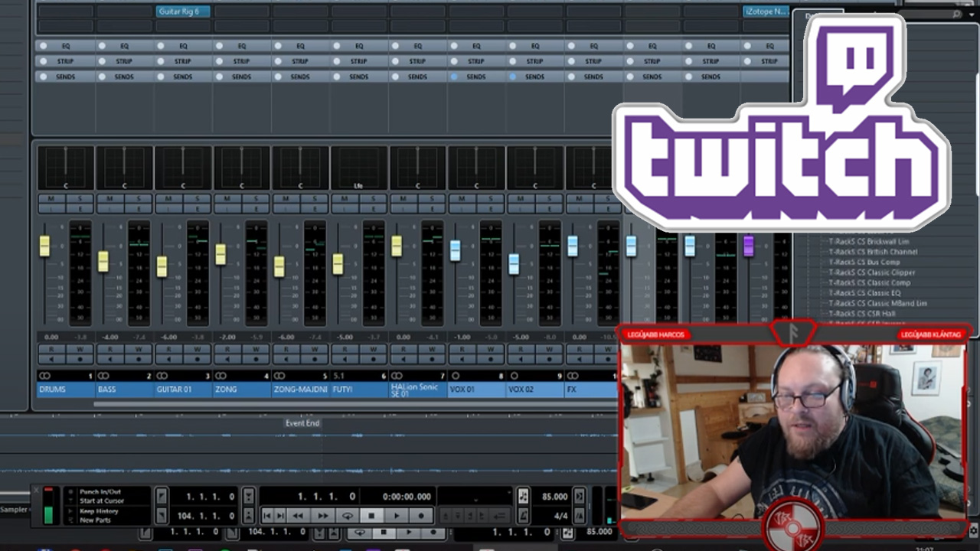The width and height of the screenshot is (980, 551).
Task: Open Edit channel settings on DRUMS
Action: pos(80,208)
